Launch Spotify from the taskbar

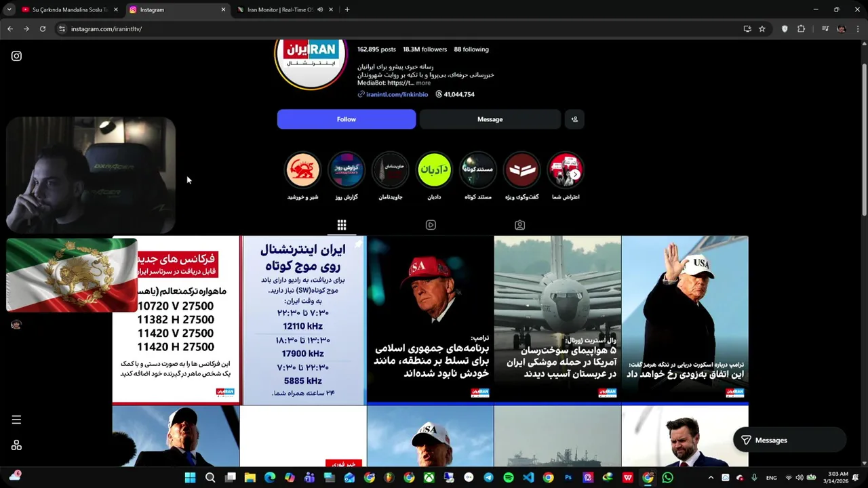click(509, 478)
